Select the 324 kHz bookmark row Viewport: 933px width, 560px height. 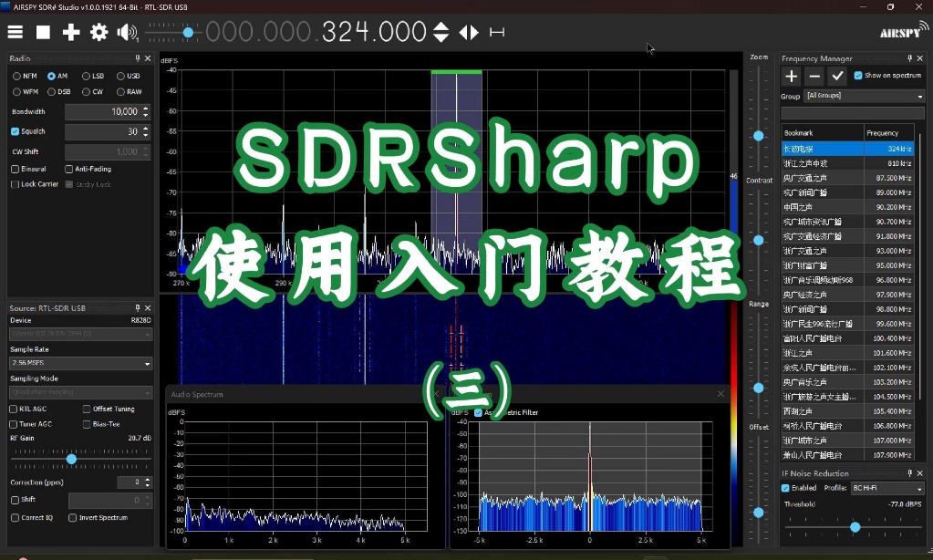tap(847, 149)
